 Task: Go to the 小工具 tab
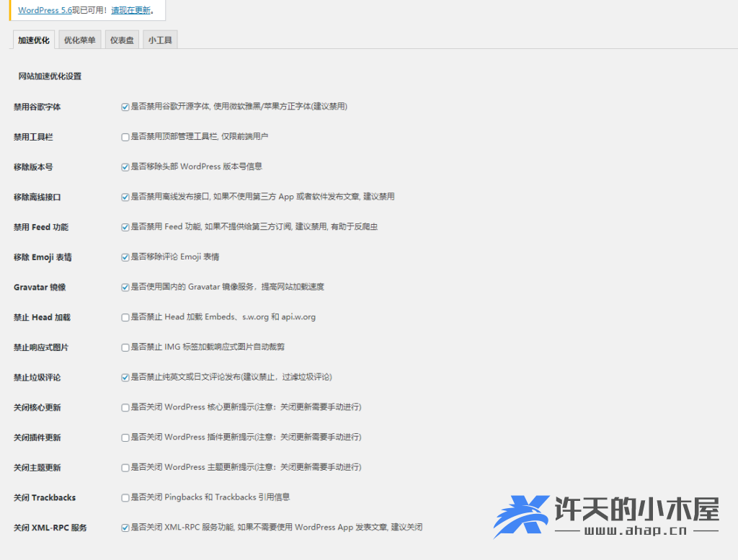point(160,40)
